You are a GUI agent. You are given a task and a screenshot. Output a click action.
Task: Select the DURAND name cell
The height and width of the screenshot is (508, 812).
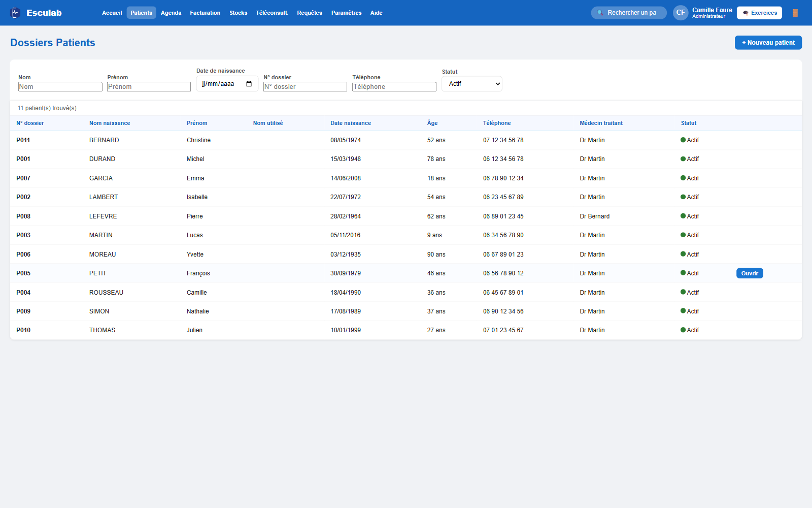tap(102, 159)
